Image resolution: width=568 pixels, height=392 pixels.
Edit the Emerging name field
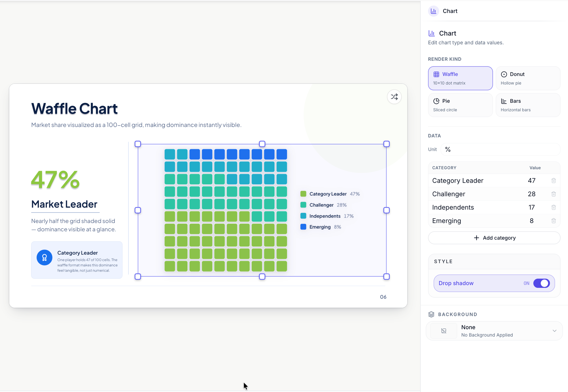[x=446, y=221]
